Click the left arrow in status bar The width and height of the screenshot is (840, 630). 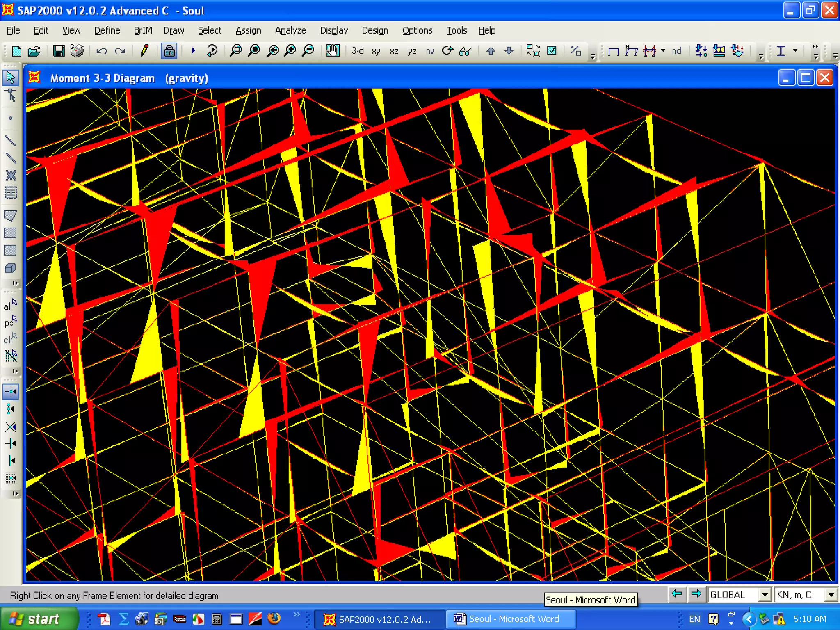677,594
